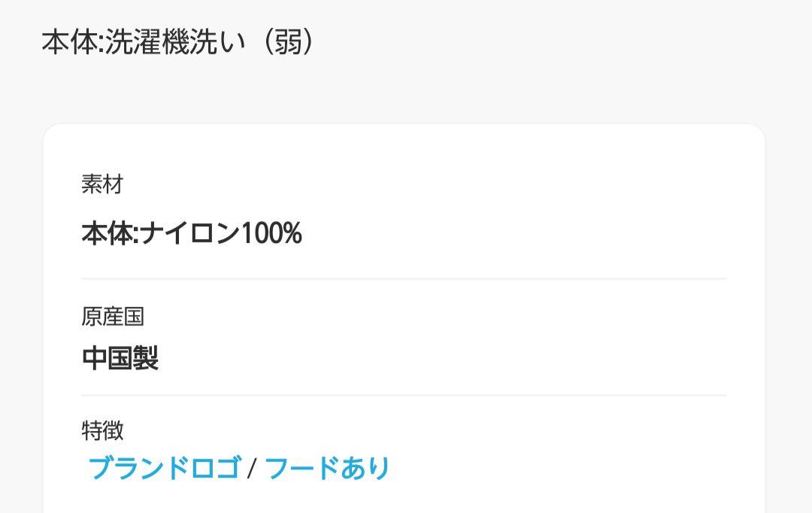The width and height of the screenshot is (812, 513).
Task: Select the 特徴 section label
Action: 102,430
